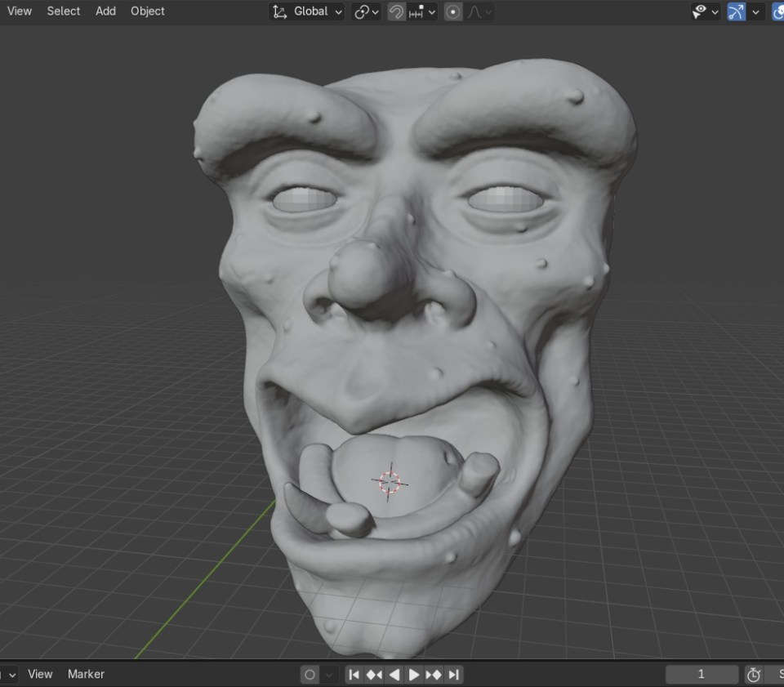Viewport: 784px width, 687px height.
Task: Open the viewport visibility eye dropdown
Action: (705, 11)
